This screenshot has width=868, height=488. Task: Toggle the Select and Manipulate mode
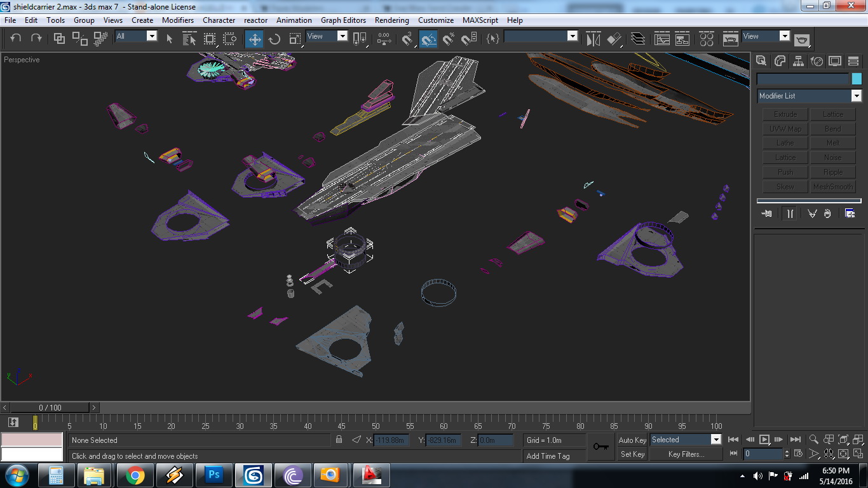pyautogui.click(x=383, y=39)
